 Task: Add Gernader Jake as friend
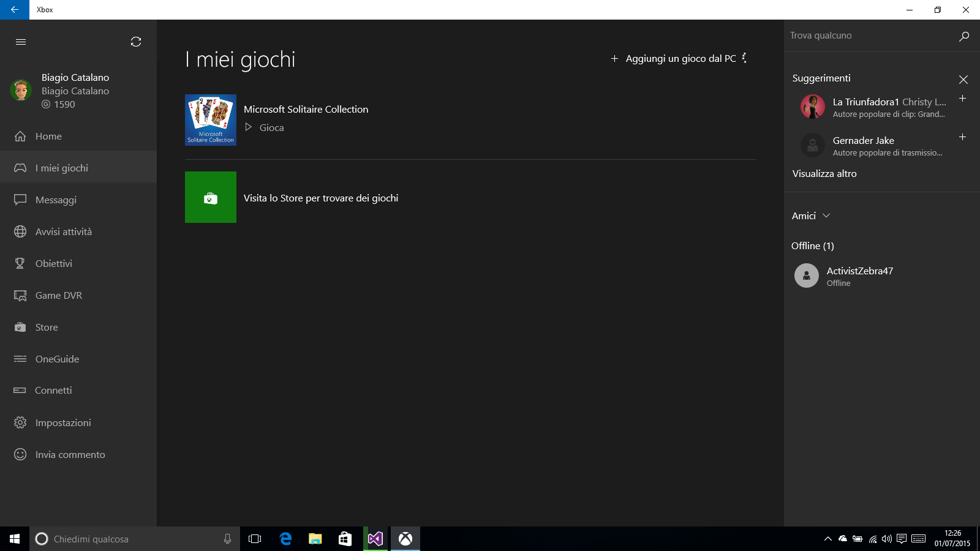click(963, 137)
